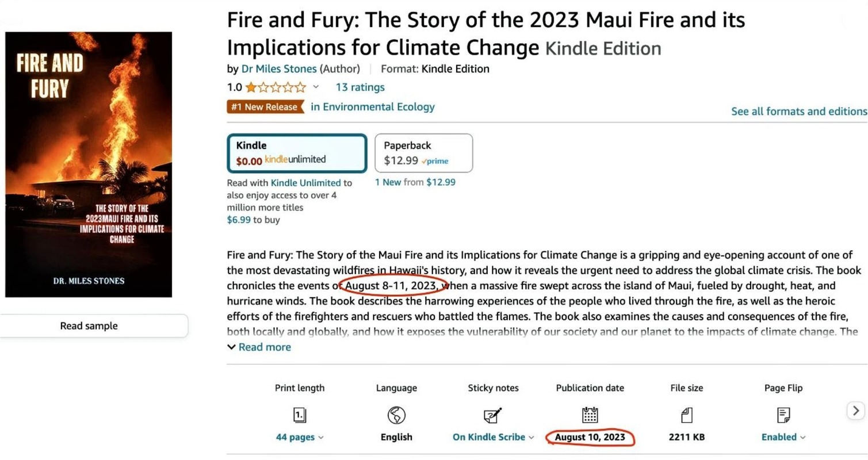
Task: Click the file size document icon
Action: click(686, 415)
